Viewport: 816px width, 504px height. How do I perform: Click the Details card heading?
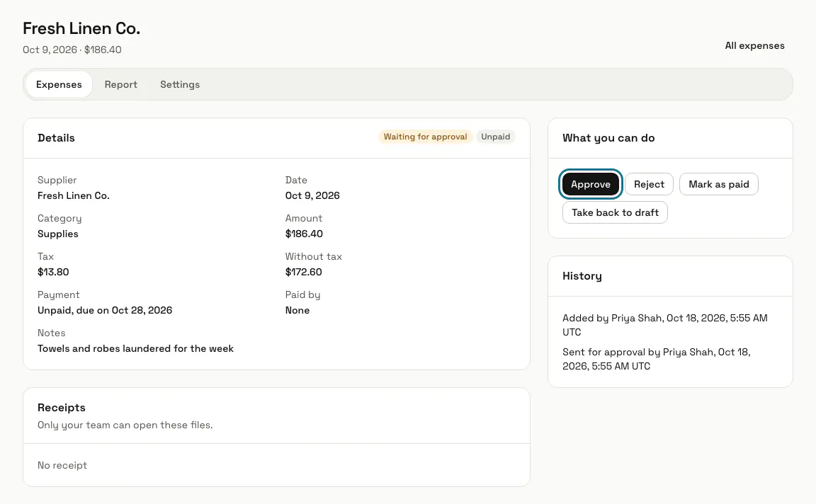[x=56, y=138]
